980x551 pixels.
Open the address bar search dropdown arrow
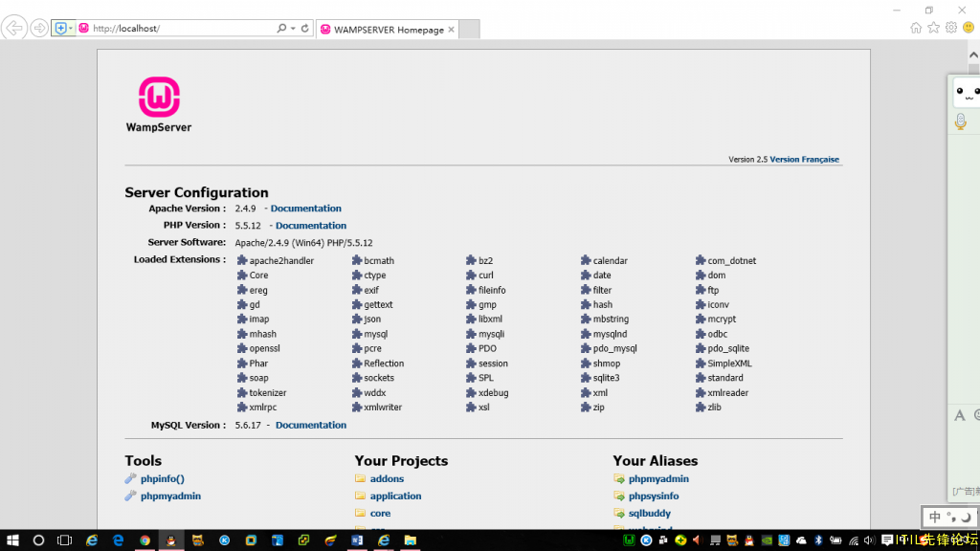click(293, 28)
